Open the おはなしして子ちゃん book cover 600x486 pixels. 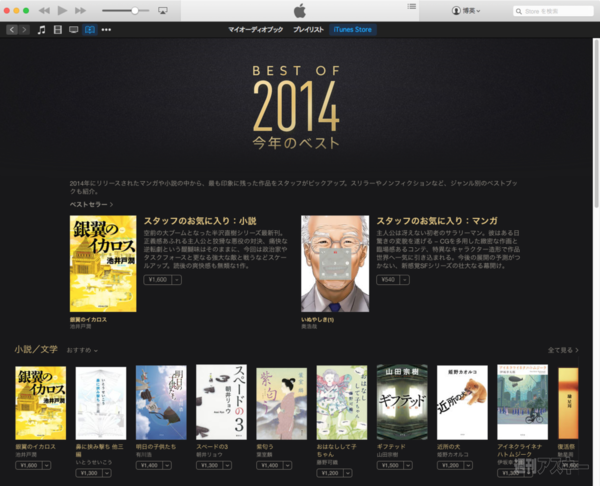pos(342,403)
